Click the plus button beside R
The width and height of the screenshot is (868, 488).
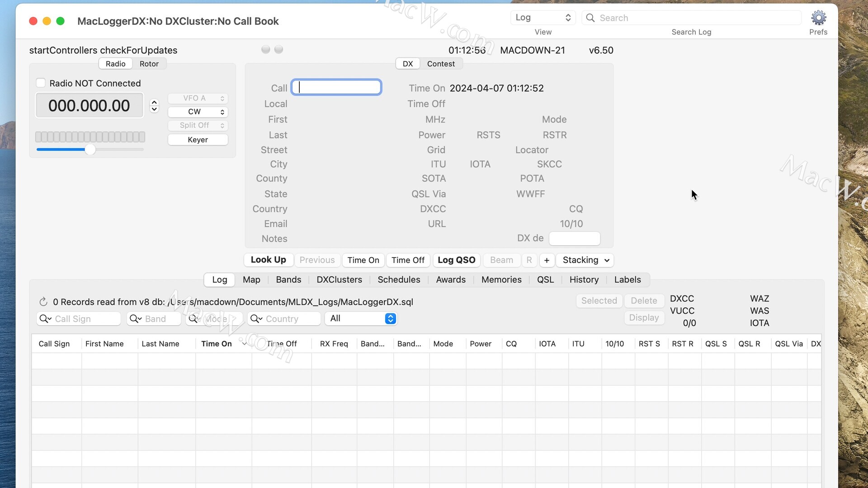point(547,260)
